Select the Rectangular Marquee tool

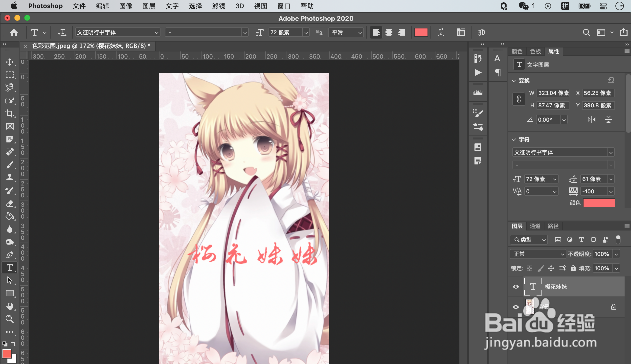pos(10,75)
